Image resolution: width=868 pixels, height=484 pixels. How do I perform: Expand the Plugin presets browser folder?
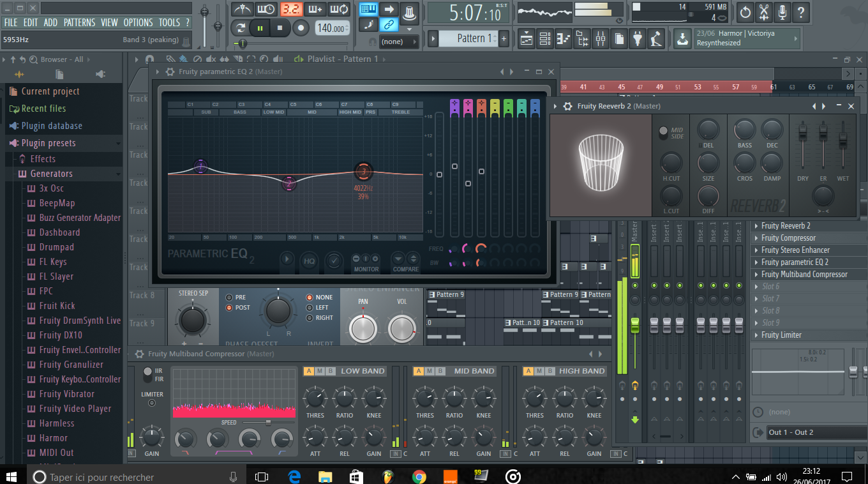click(49, 143)
